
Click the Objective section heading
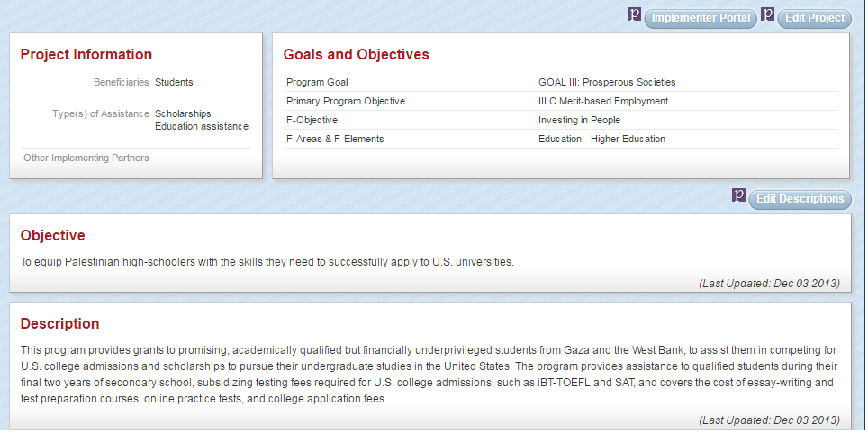point(52,236)
